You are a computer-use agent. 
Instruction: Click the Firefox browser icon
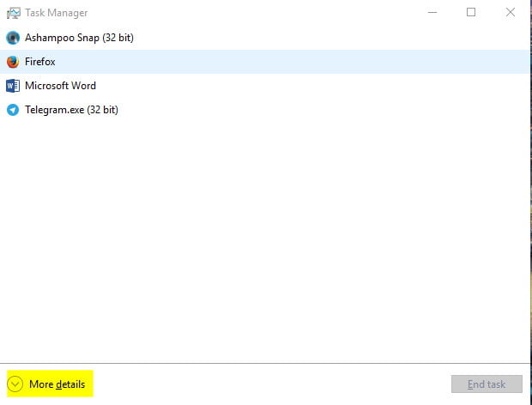point(13,62)
